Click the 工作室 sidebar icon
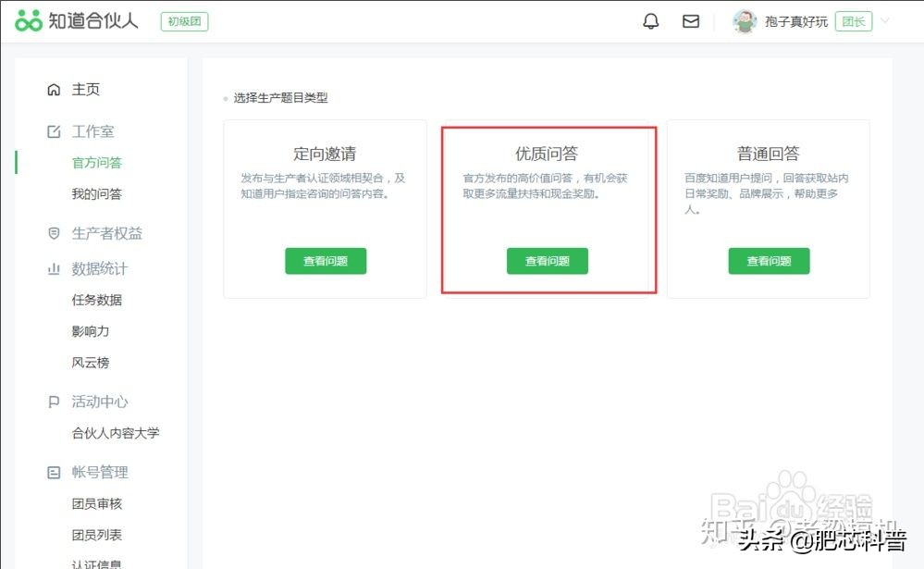Screen dimensions: 924x569 click(x=54, y=130)
